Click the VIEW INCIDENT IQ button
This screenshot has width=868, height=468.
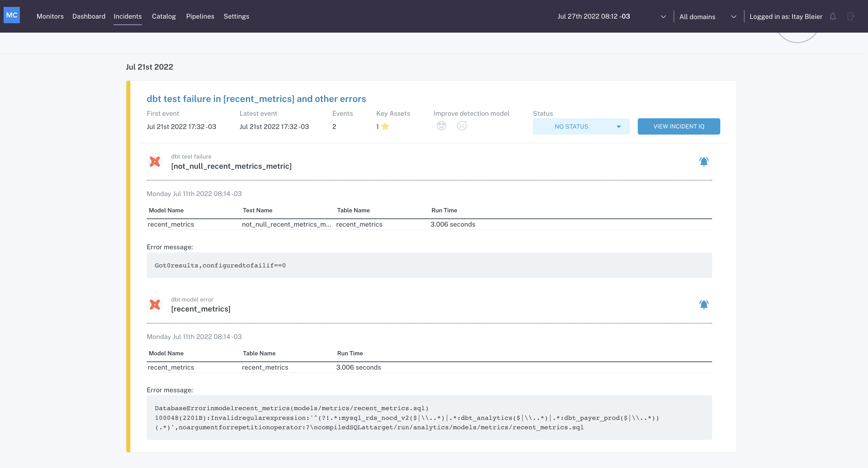click(679, 126)
